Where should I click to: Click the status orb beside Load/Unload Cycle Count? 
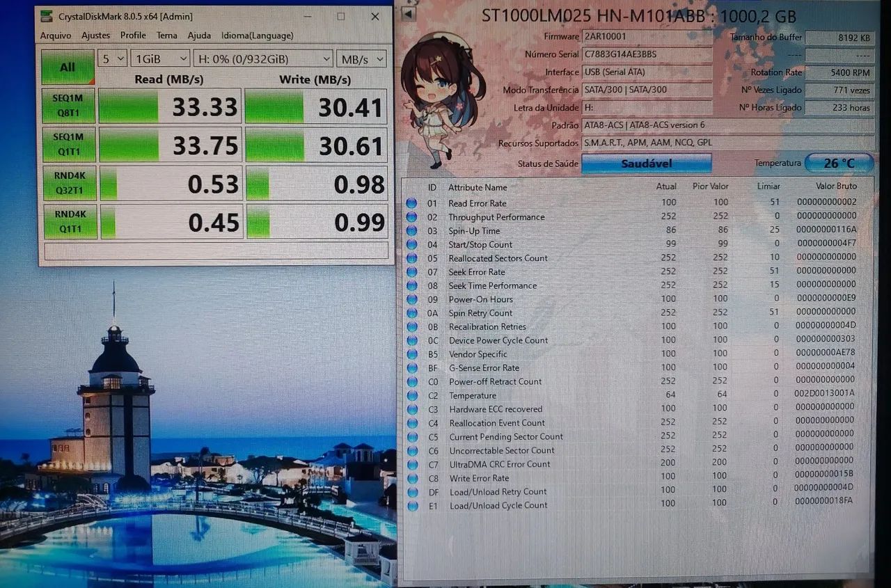[x=413, y=506]
